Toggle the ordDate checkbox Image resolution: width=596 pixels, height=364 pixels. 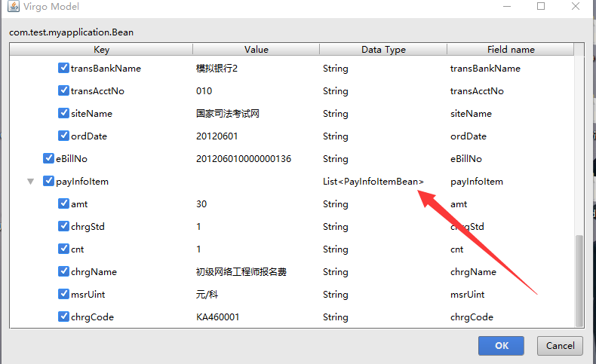pyautogui.click(x=63, y=136)
